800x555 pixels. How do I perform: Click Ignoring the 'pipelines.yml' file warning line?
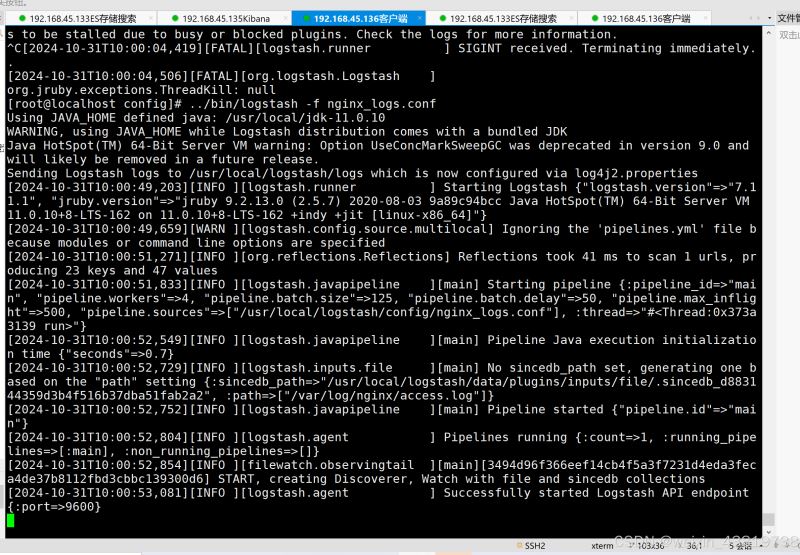[x=381, y=229]
